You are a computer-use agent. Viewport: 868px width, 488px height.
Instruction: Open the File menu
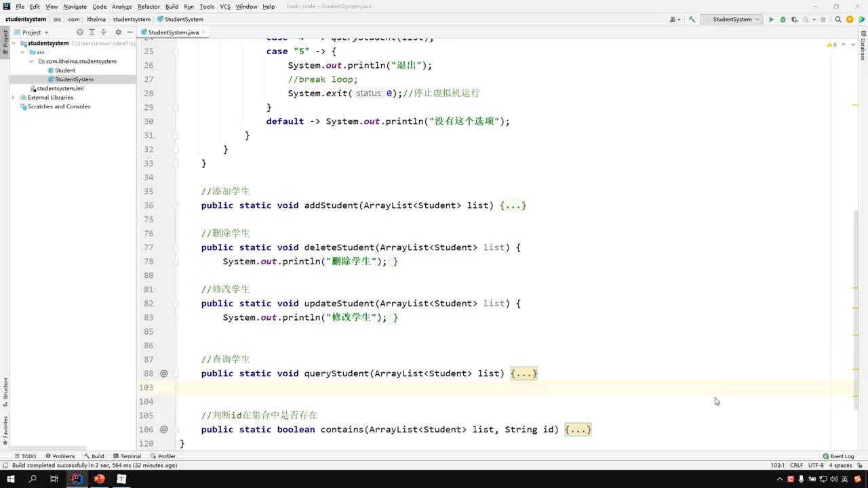click(x=20, y=7)
